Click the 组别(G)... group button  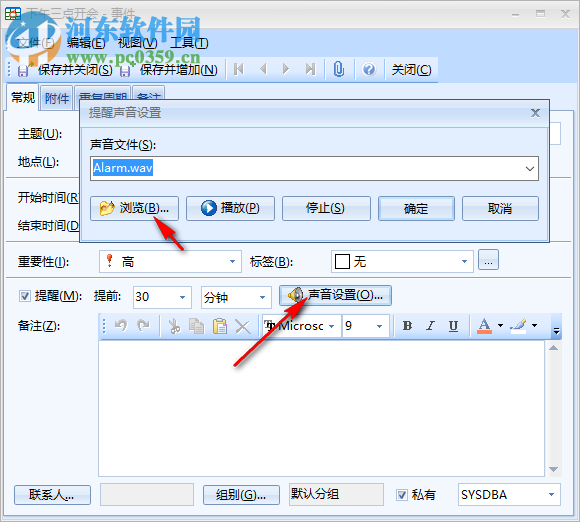click(x=241, y=495)
